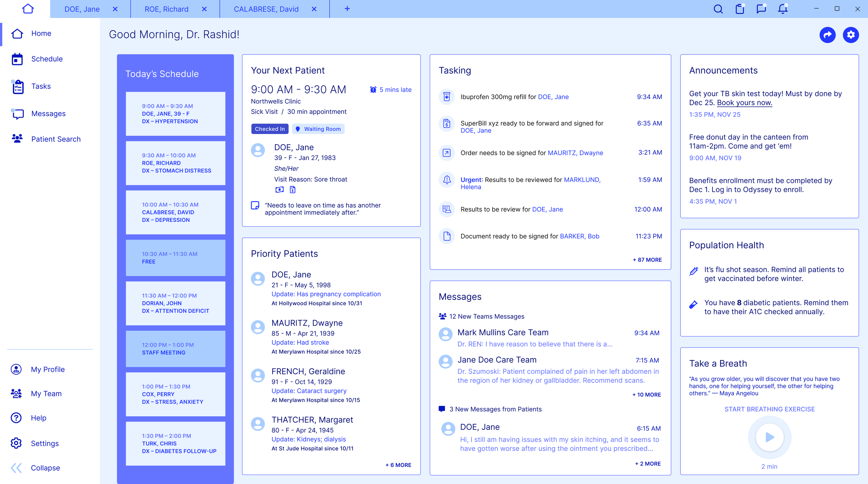
Task: Show + 6 MORE priority patients
Action: 398,465
